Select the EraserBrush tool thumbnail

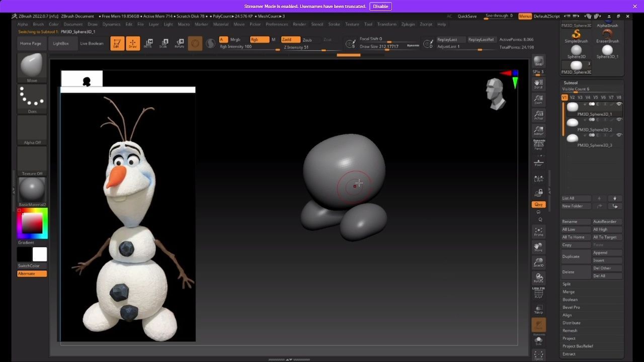(x=607, y=36)
